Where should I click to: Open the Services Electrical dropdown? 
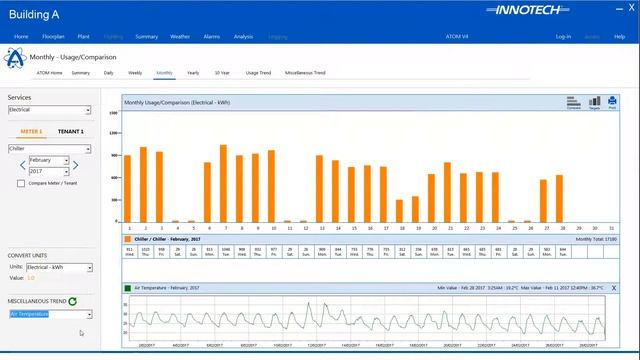(49, 110)
